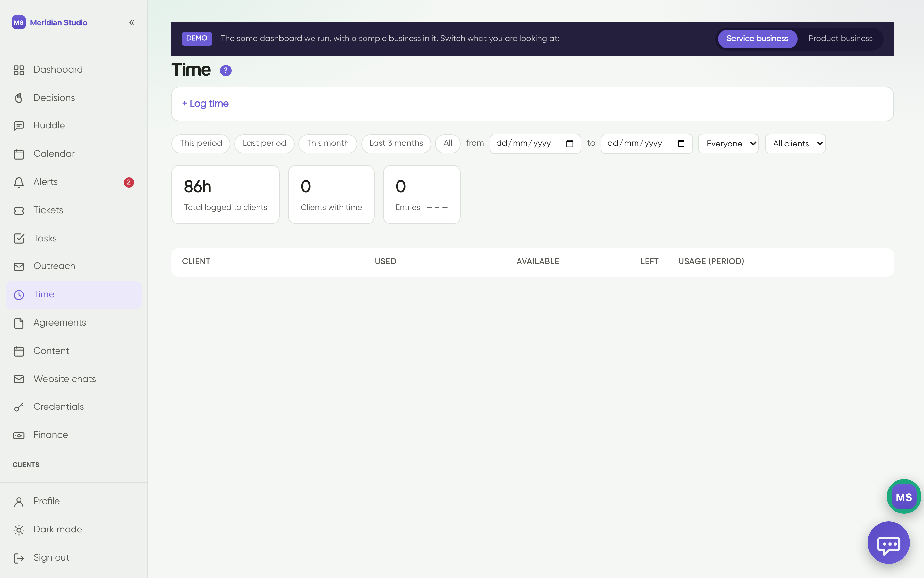
Task: Filter by This month
Action: point(328,143)
